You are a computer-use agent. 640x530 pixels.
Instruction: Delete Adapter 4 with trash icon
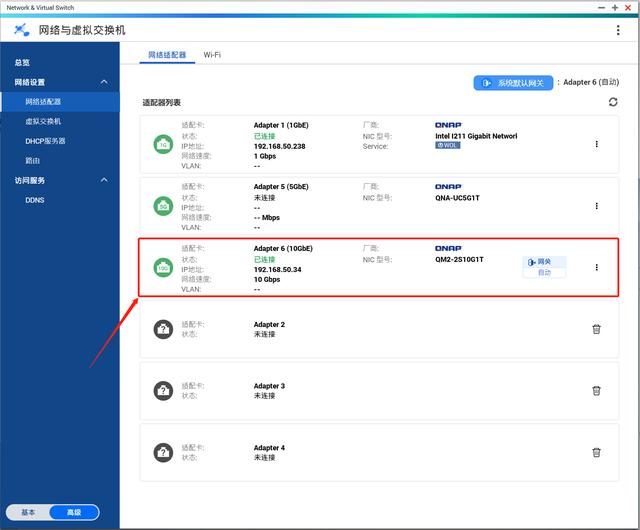coord(596,452)
